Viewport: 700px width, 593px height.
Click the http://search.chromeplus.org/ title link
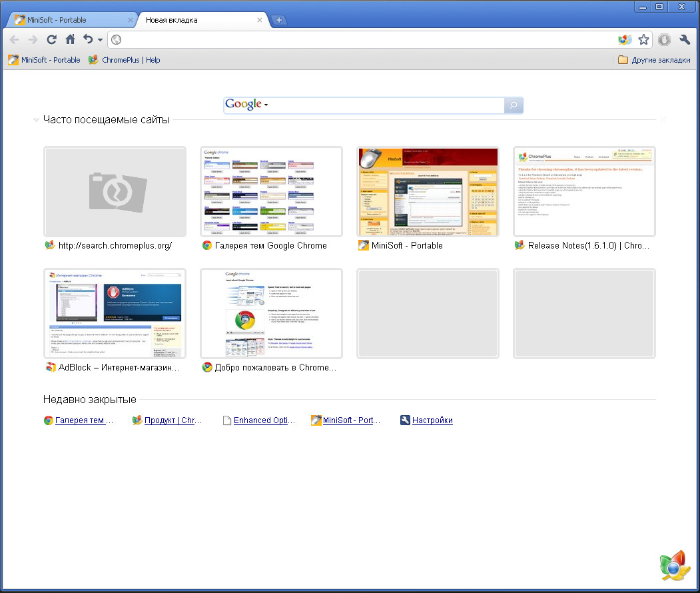(115, 246)
